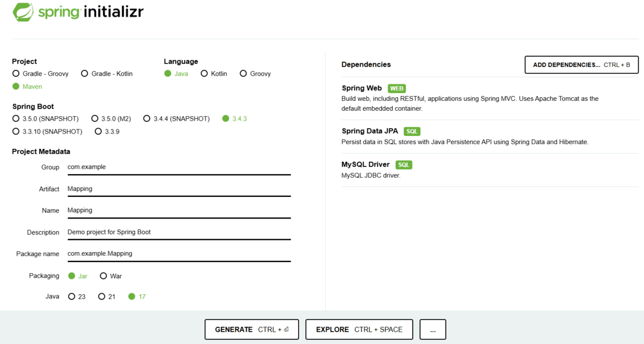This screenshot has width=644, height=344.
Task: Click the Spring Data JPA dependency title
Action: (370, 131)
